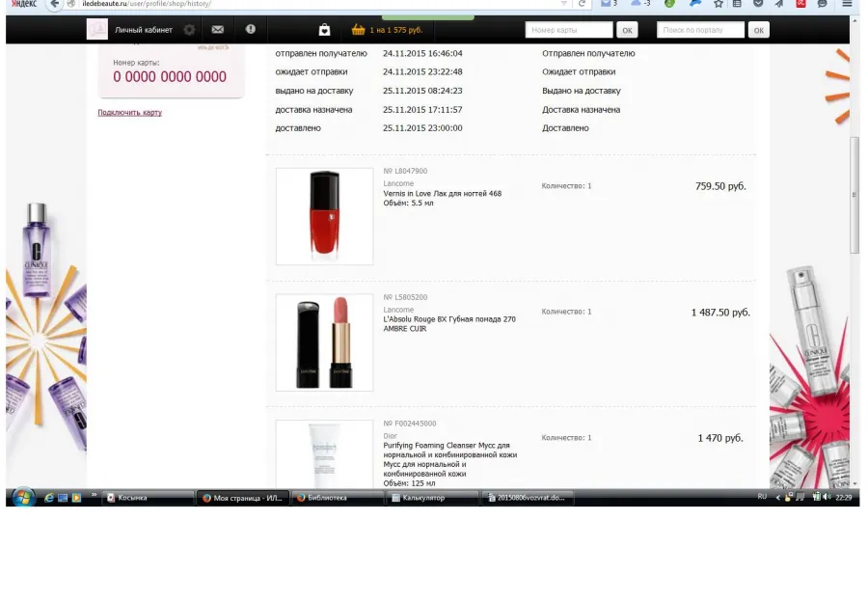Click the browser back arrow button
The width and height of the screenshot is (868, 602).
pos(54,4)
